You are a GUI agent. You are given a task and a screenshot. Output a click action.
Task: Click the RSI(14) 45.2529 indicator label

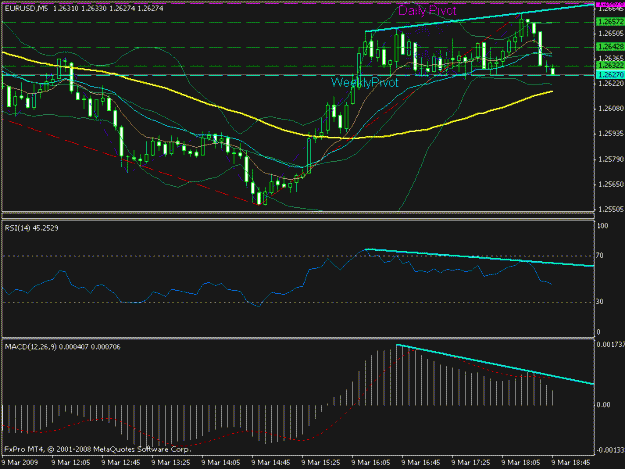pos(31,228)
